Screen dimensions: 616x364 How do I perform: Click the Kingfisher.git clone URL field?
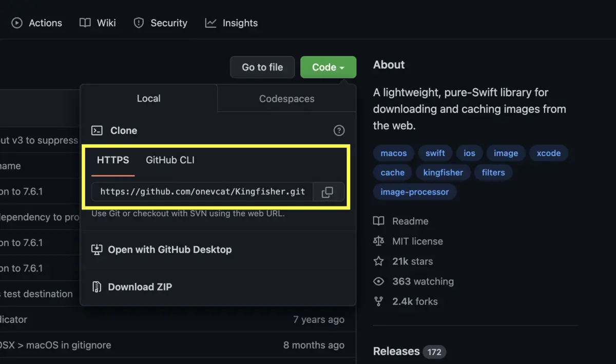pyautogui.click(x=202, y=192)
